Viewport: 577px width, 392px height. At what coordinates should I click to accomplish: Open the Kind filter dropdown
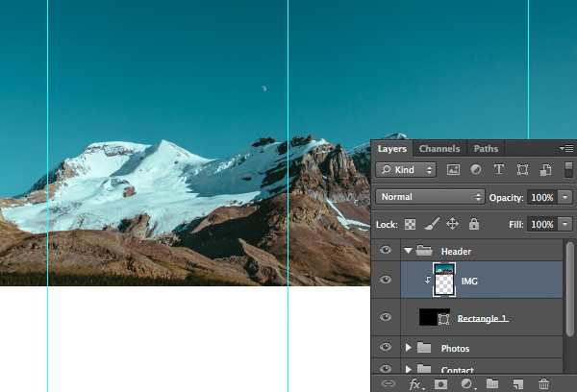pos(406,169)
